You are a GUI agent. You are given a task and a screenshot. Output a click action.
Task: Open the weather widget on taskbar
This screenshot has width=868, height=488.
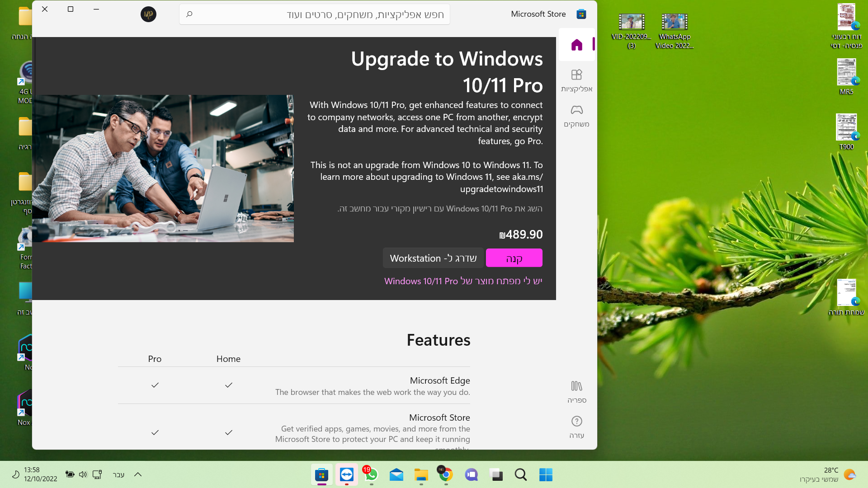coord(827,474)
